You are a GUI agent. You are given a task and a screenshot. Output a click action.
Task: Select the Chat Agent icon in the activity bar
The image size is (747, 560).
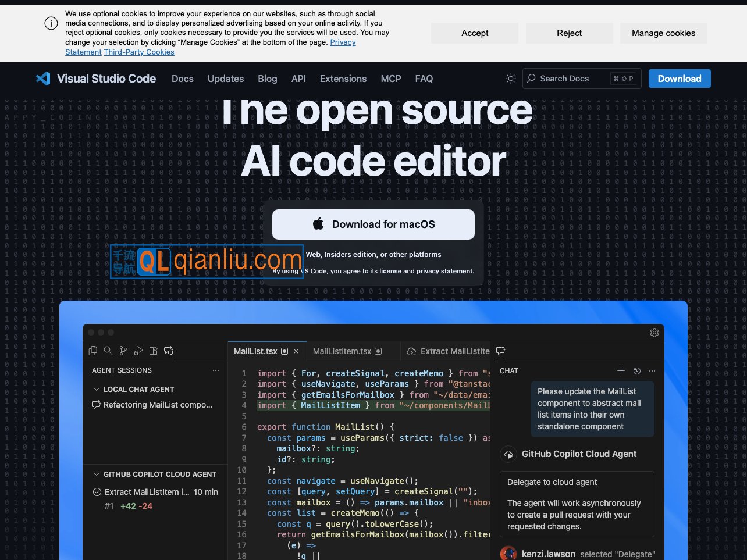point(169,350)
